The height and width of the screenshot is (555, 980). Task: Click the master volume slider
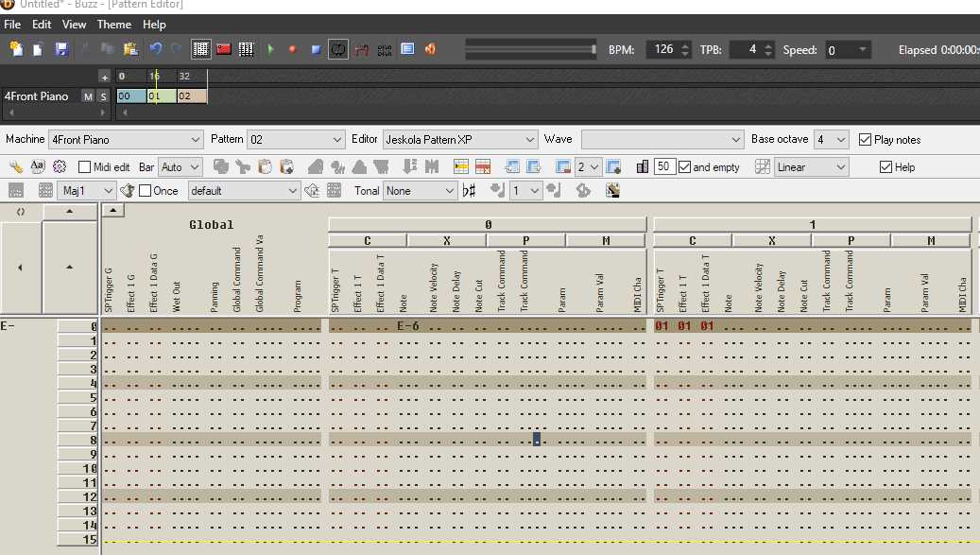point(531,49)
